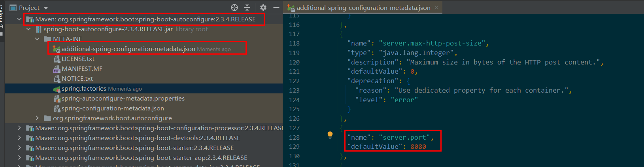Click the yellow lightbulb intention icon

(x=330, y=135)
